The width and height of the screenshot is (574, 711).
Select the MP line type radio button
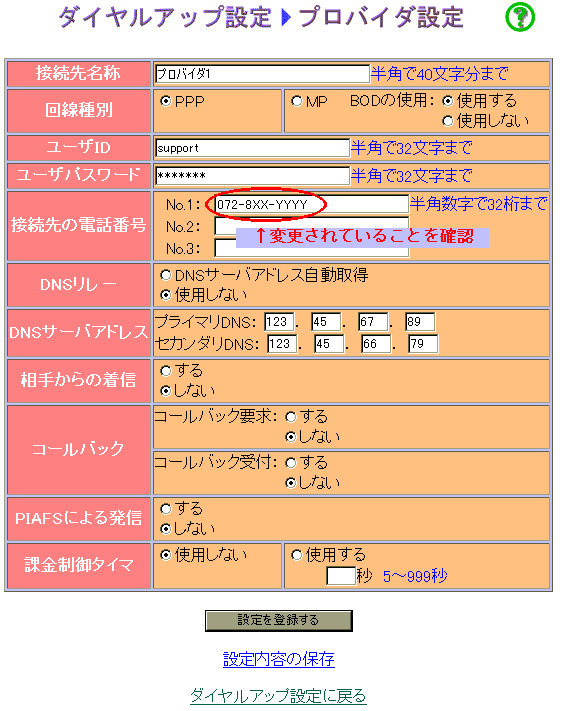click(x=297, y=101)
